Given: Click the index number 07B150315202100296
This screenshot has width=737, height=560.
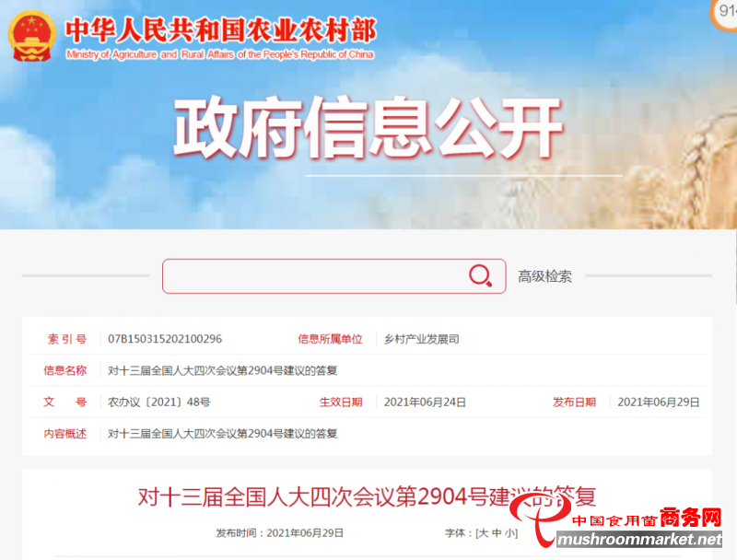Looking at the screenshot, I should (165, 339).
